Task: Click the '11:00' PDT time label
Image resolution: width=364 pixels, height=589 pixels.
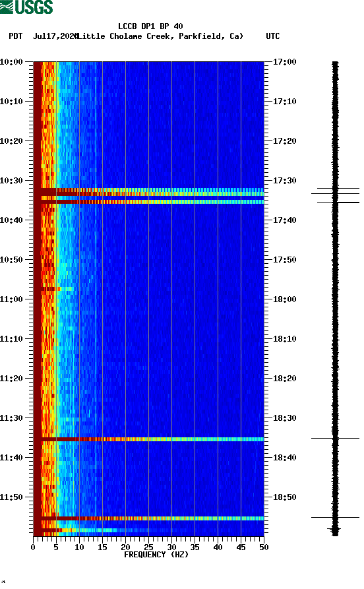Action: coord(11,299)
